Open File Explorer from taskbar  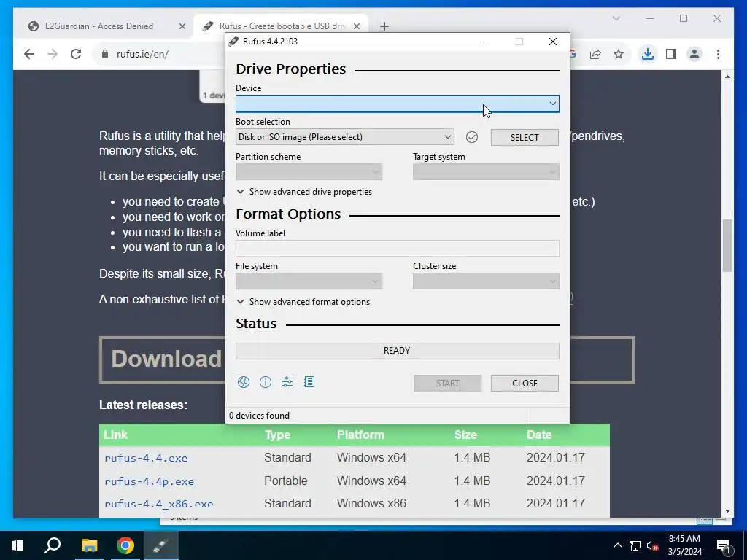click(89, 545)
